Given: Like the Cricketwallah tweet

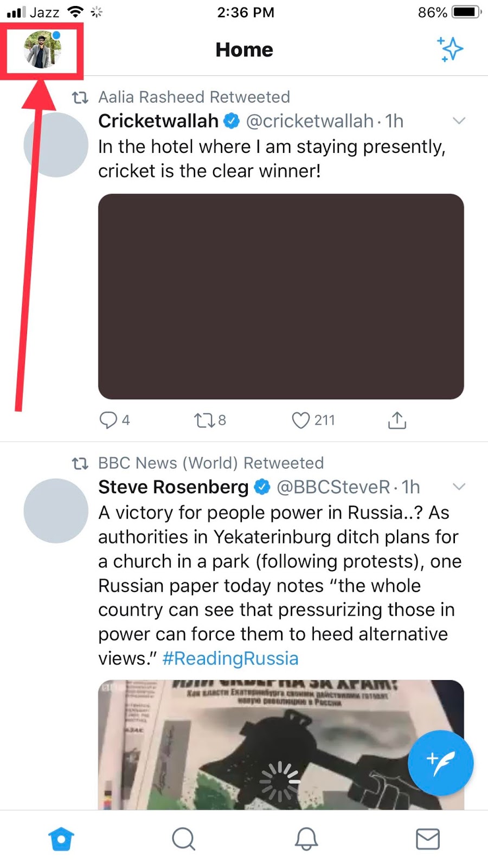Looking at the screenshot, I should pyautogui.click(x=301, y=420).
